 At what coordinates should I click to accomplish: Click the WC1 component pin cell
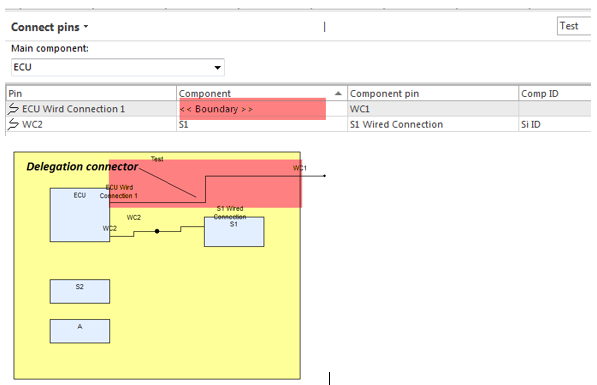coord(433,109)
